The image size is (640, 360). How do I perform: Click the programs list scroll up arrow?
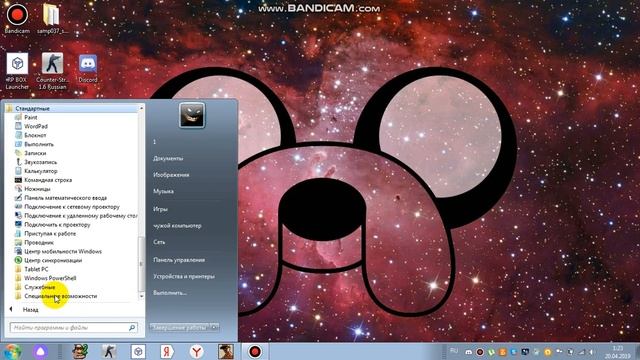141,108
